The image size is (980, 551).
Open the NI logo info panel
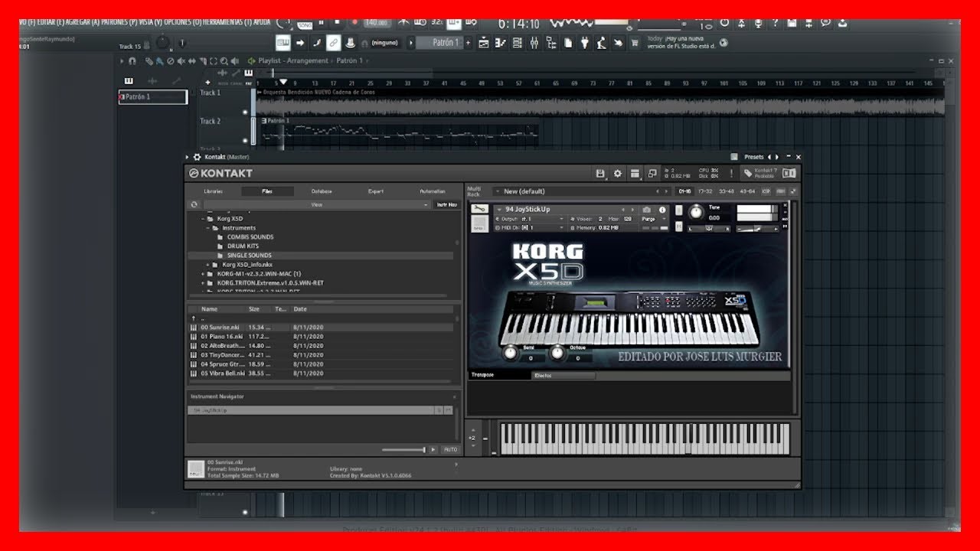[x=789, y=174]
